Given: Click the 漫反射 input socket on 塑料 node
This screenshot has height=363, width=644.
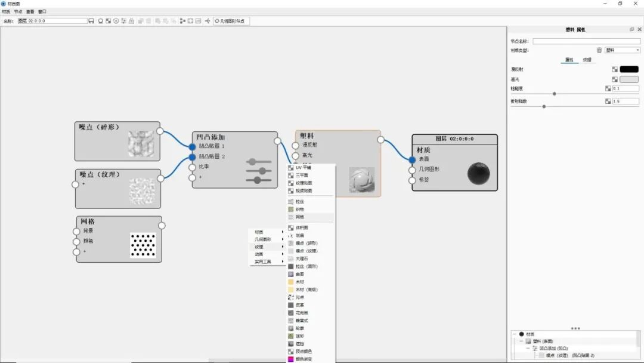Looking at the screenshot, I should pyautogui.click(x=297, y=145).
